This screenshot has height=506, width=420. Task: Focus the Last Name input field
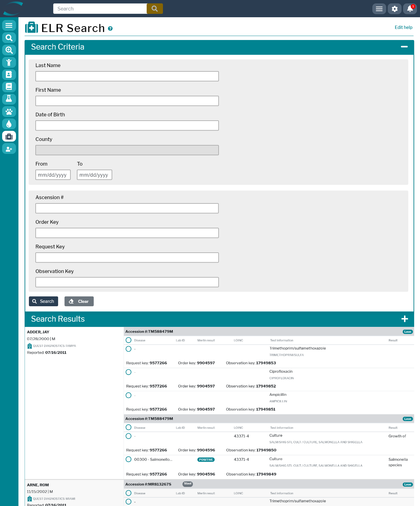coord(127,76)
